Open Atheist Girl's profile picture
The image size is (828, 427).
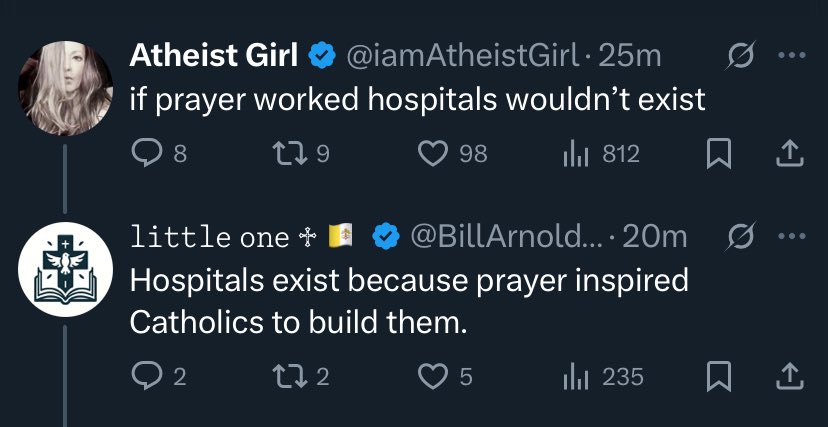pos(66,88)
